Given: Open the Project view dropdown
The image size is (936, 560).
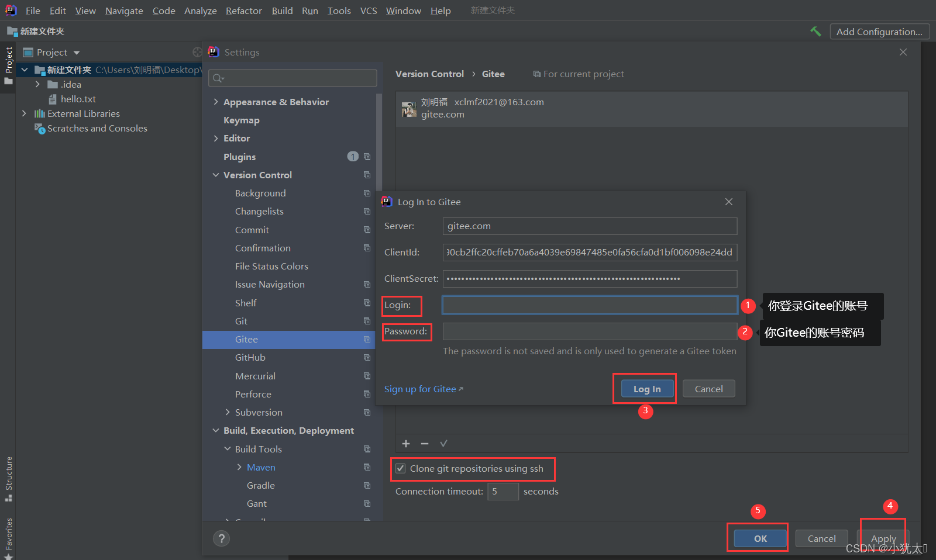Looking at the screenshot, I should tap(77, 53).
